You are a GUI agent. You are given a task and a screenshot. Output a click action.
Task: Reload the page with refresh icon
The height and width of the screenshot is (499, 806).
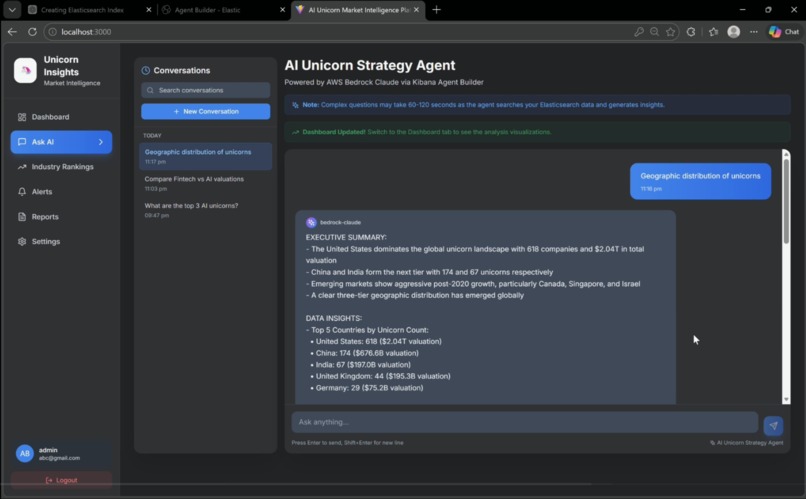[32, 32]
